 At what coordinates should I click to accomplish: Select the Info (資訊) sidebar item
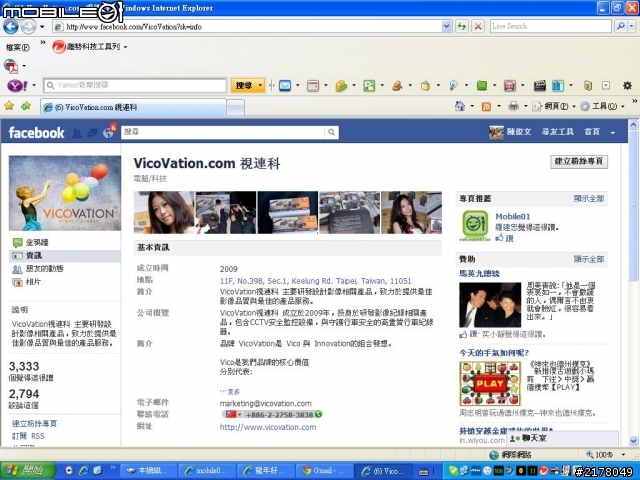[64, 256]
